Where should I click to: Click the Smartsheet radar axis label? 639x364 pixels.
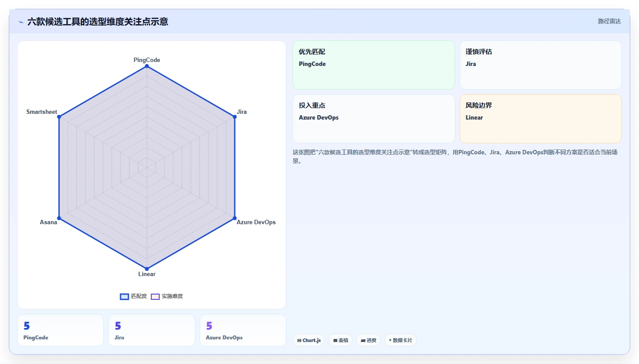tap(42, 112)
